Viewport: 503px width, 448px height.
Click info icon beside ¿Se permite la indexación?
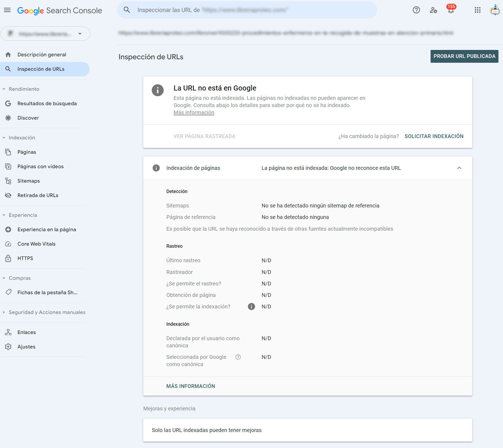251,306
